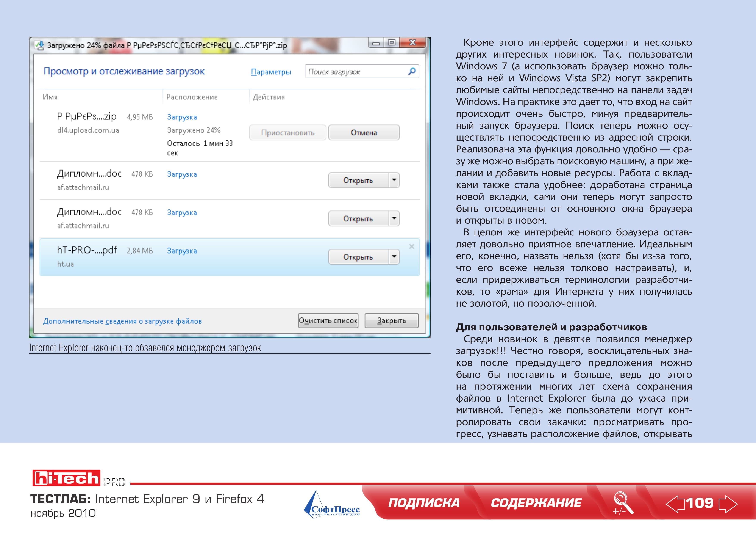Open the second Дипломн doc file
This screenshot has height=535, width=756.
(359, 218)
